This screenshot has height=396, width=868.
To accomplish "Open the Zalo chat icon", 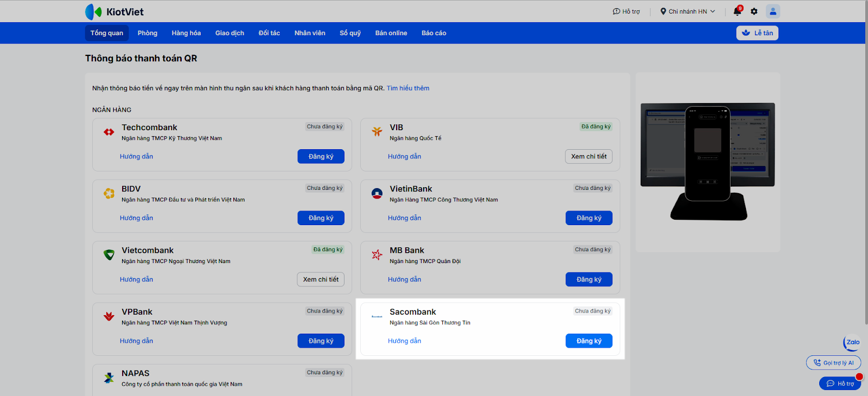I will 852,342.
